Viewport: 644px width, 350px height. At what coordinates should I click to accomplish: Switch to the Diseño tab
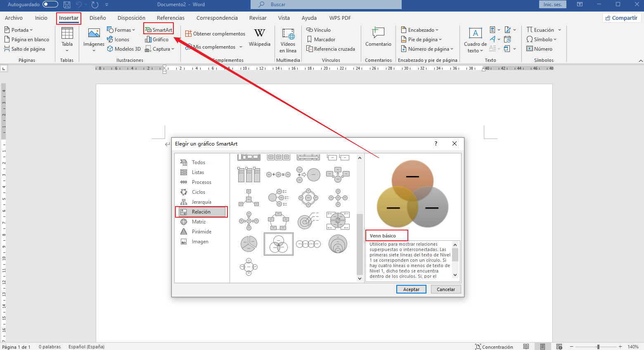[x=98, y=18]
